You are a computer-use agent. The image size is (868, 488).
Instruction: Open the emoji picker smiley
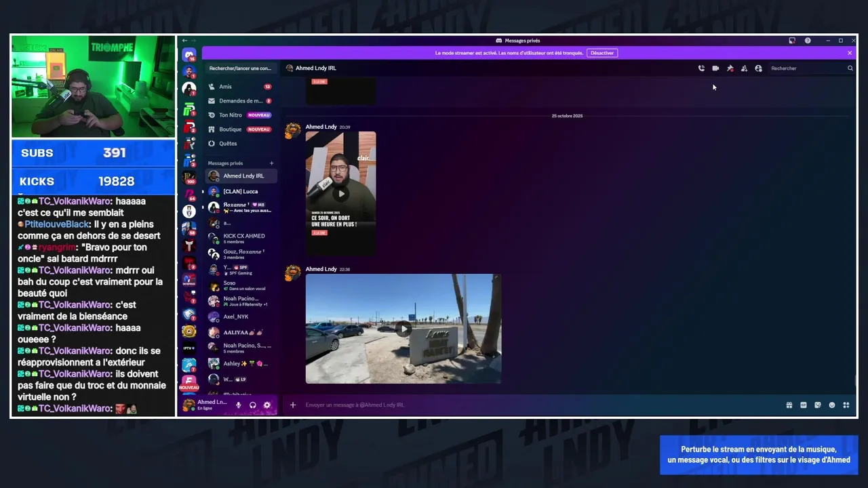click(832, 405)
